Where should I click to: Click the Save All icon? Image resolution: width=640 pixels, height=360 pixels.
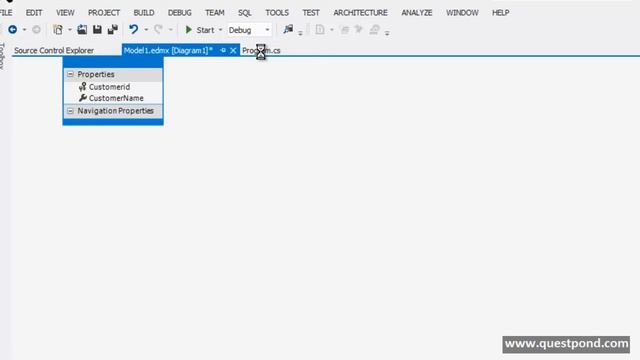coord(113,30)
